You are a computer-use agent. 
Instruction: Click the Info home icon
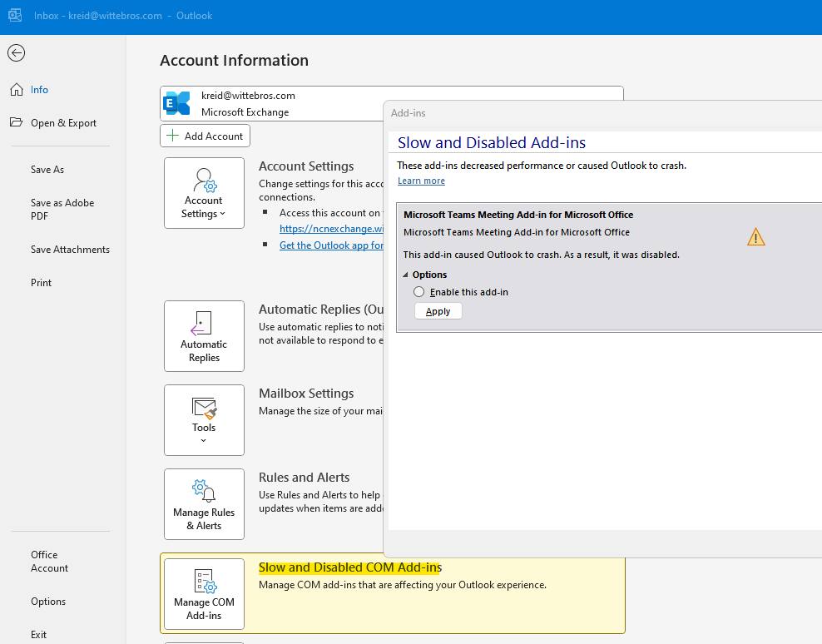point(17,90)
